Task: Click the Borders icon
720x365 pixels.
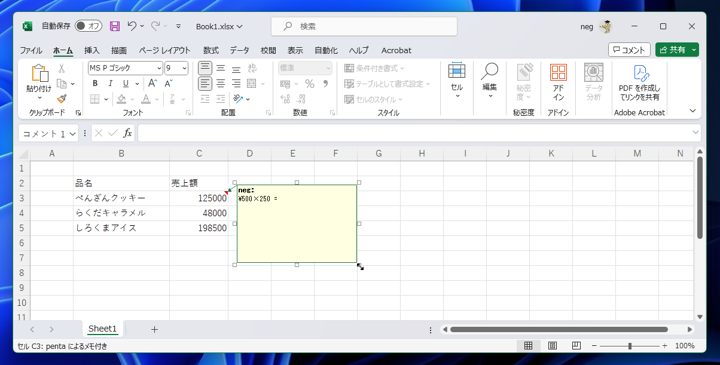Action: coord(95,99)
